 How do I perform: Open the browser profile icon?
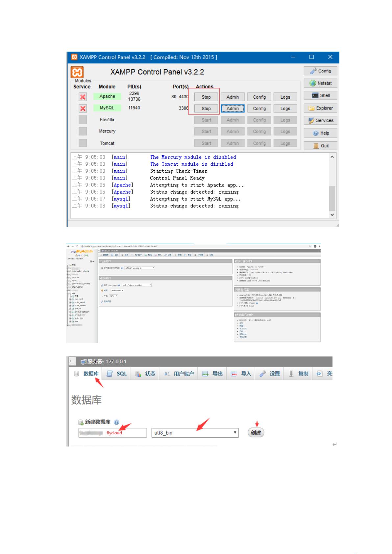[315, 246]
